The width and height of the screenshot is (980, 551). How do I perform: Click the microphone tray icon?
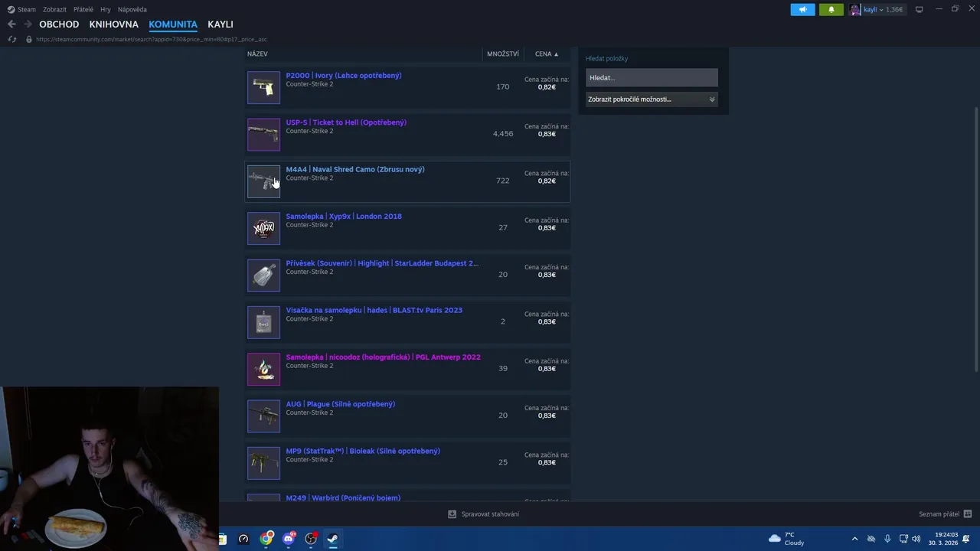(887, 539)
